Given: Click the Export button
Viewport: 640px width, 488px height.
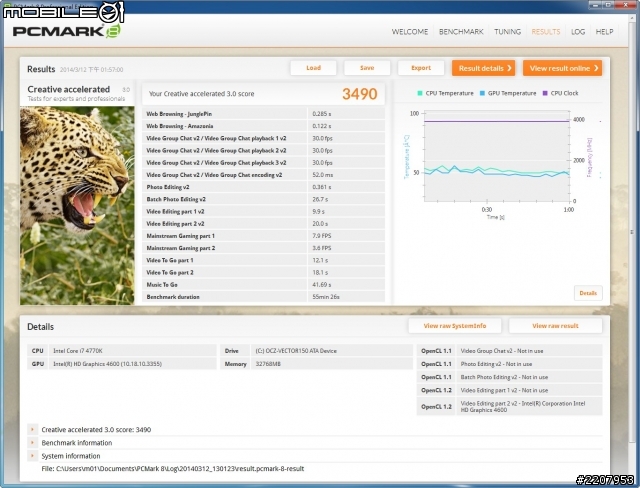Looking at the screenshot, I should 421,68.
